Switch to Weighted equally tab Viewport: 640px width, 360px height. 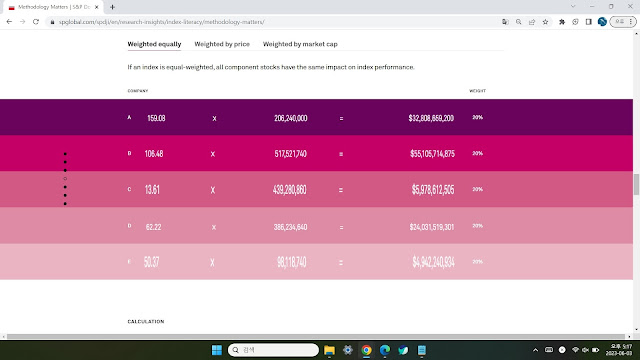[154, 44]
